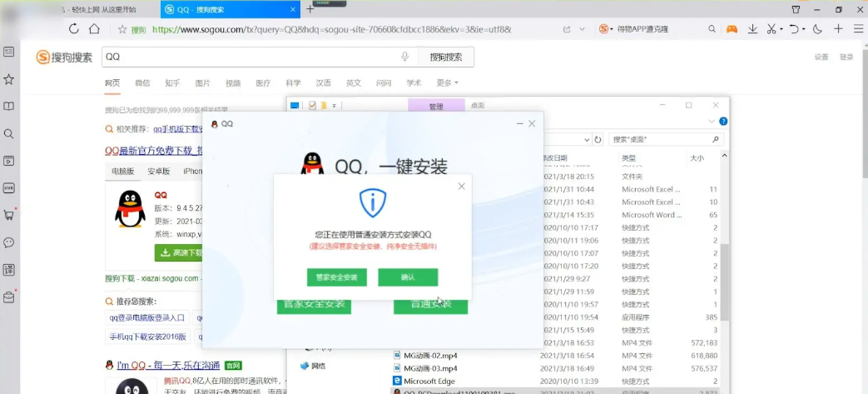Screen dimensions: 868x394
Task: Close the QQ install confirmation popup
Action: point(461,187)
